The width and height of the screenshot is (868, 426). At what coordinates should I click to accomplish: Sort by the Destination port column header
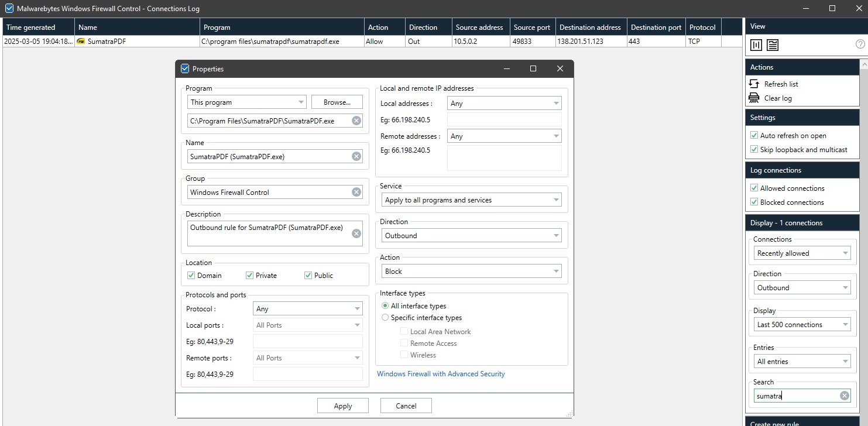pos(656,27)
